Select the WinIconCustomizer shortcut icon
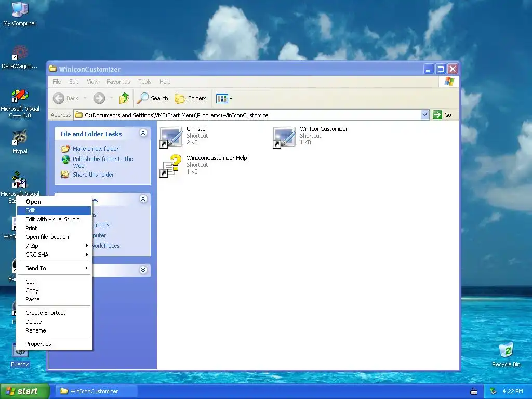532x399 pixels. tap(284, 137)
